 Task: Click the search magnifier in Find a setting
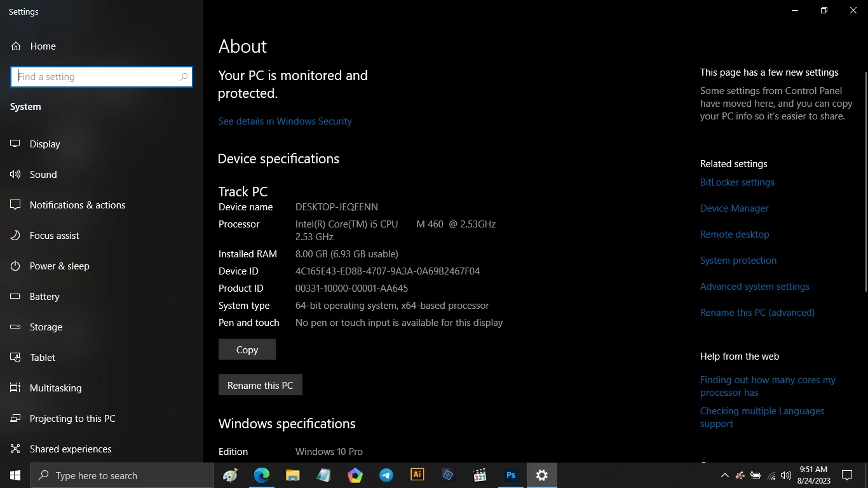click(184, 77)
